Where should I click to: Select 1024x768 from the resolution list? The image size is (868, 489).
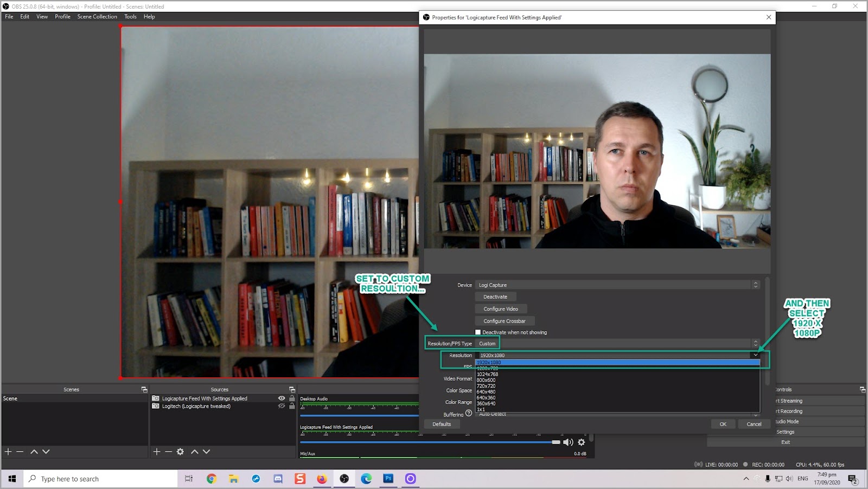[617, 375]
